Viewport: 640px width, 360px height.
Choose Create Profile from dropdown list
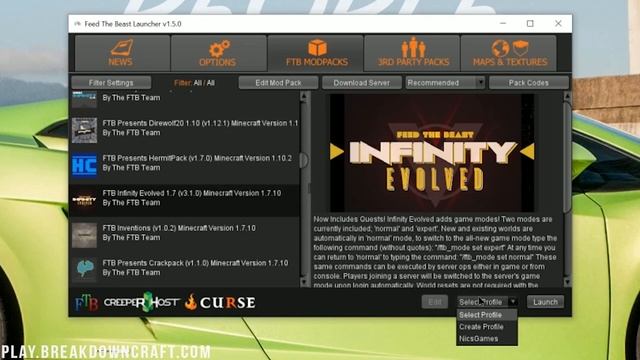click(487, 327)
